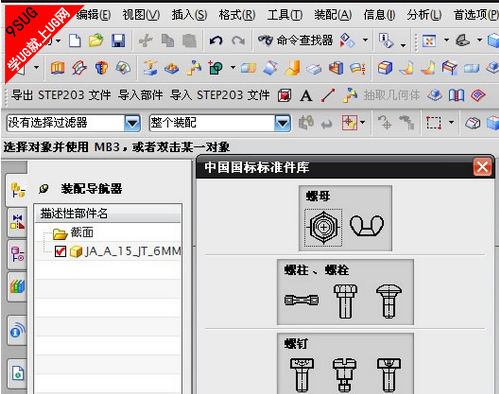Click 导入 STEP203 文件 button
Image resolution: width=499 pixels, height=394 pixels.
coord(220,95)
